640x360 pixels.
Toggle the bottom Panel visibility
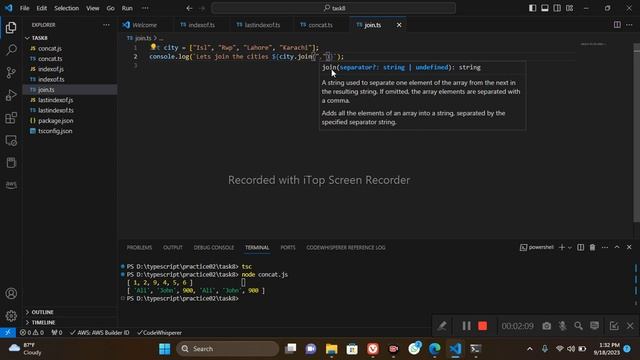pos(544,8)
